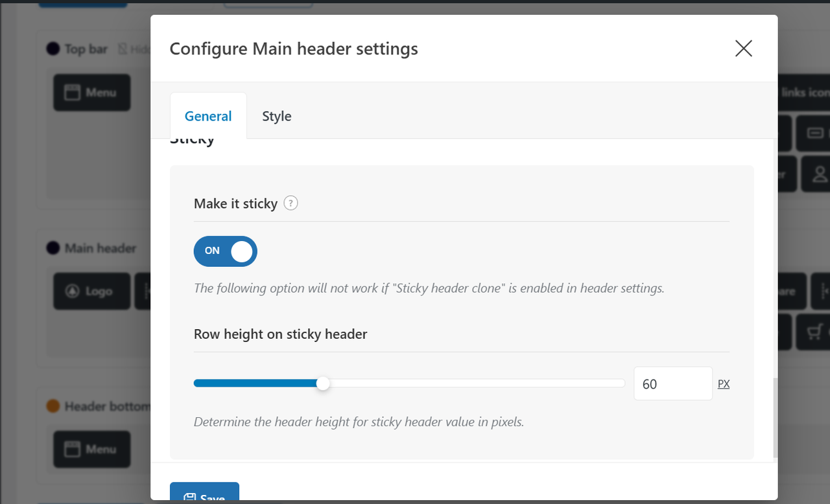Click the Configure Main header settings title
Image resolution: width=830 pixels, height=504 pixels.
pos(294,49)
